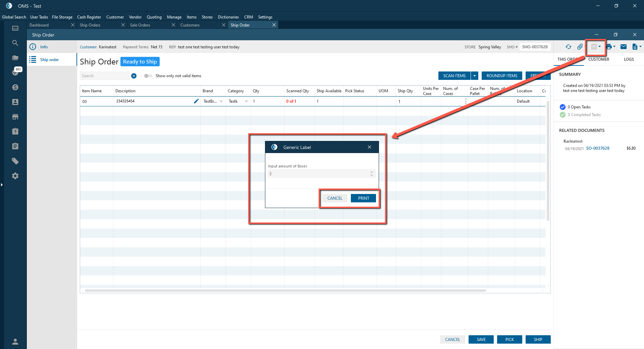Close the Sale Orders tab
This screenshot has height=349, width=644.
[173, 25]
